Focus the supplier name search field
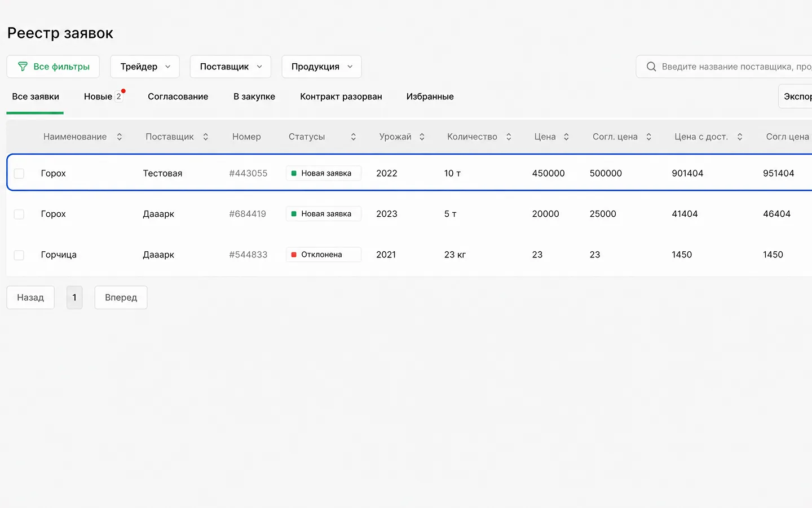The width and height of the screenshot is (812, 508). 724,67
